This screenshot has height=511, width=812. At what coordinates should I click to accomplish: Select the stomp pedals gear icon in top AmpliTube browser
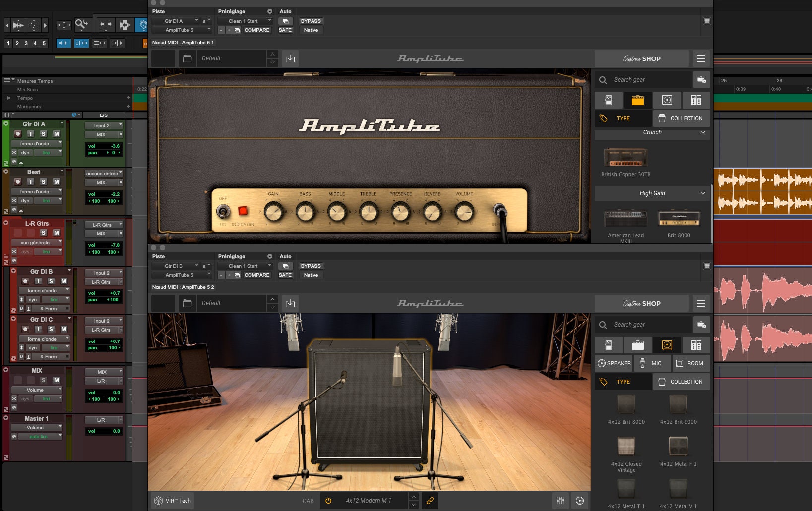pyautogui.click(x=609, y=100)
